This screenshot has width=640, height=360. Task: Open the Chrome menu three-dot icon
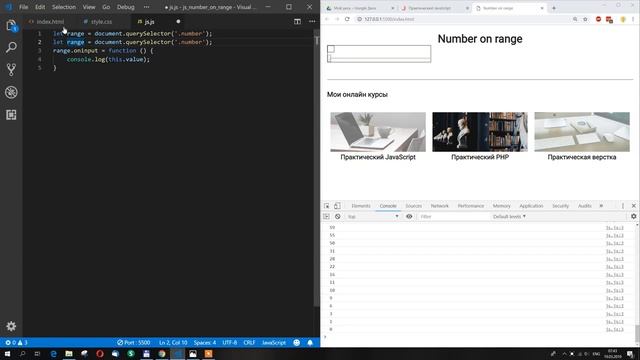(633, 19)
